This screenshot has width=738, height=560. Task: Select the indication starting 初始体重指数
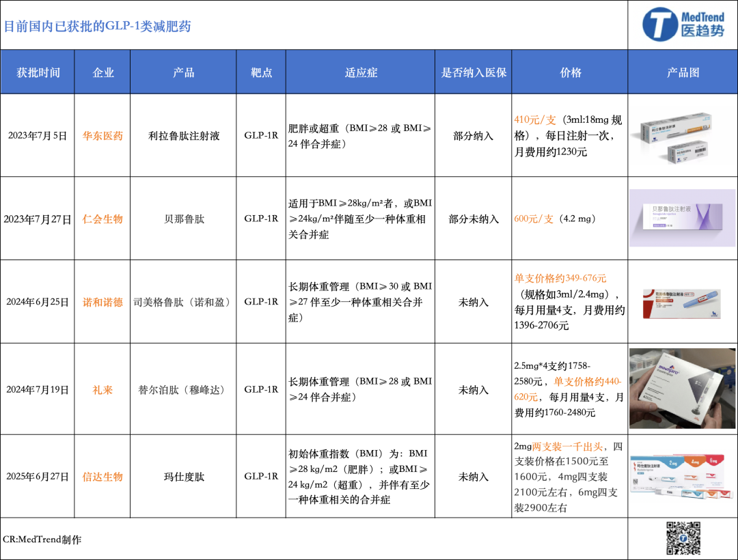coord(359,476)
